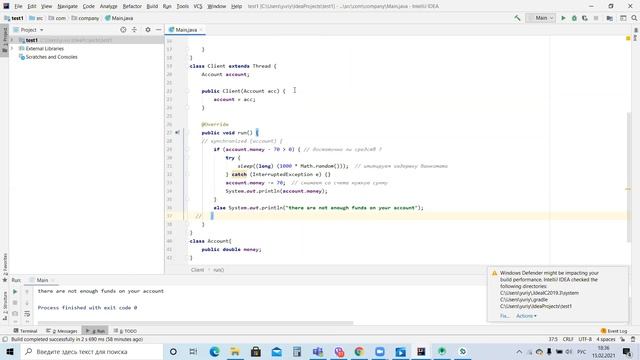Open the Refactor menu
Image resolution: width=640 pixels, height=360 pixels.
coord(132,6)
